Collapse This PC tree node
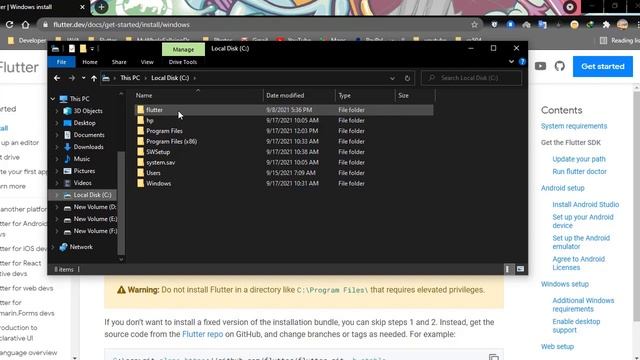 53,99
